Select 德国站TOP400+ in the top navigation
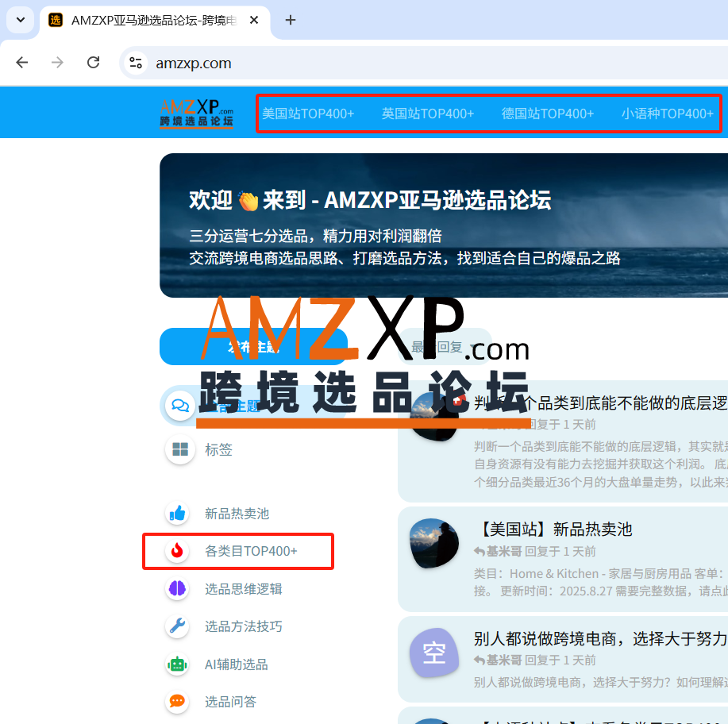This screenshot has width=728, height=724. [x=548, y=114]
